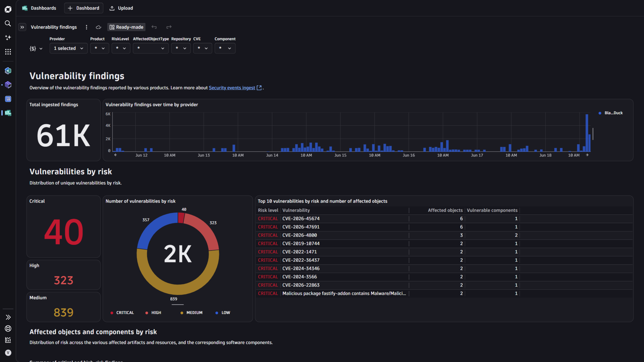Open the help lifebuoy icon in sidebar
This screenshot has width=644, height=362.
8,328
